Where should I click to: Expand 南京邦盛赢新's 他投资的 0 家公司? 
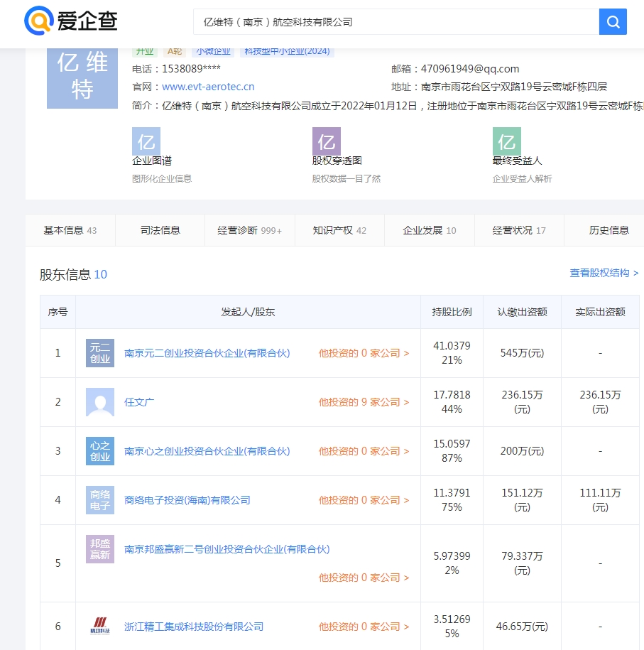pyautogui.click(x=364, y=578)
